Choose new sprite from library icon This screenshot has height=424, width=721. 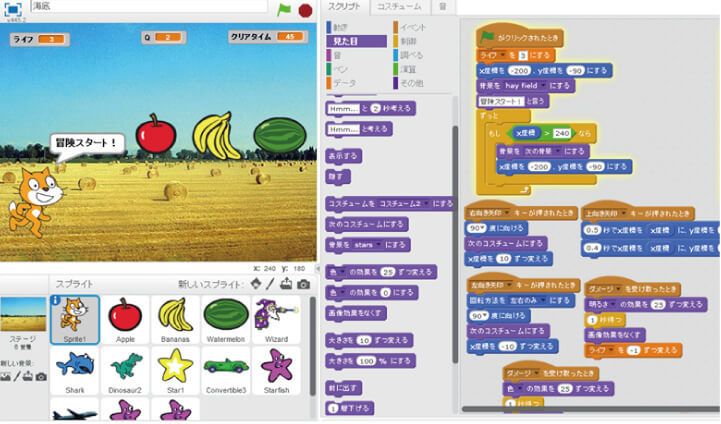click(256, 284)
